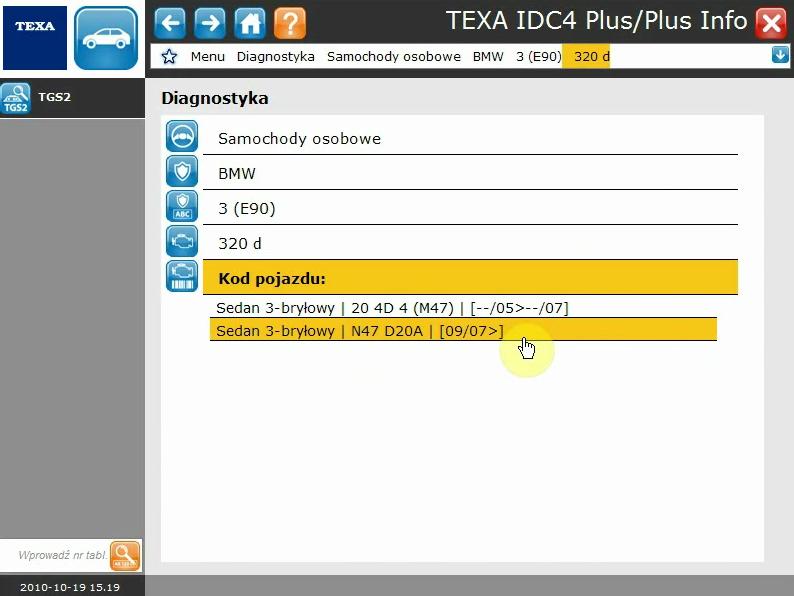The width and height of the screenshot is (794, 596).
Task: Choose Sedan 3-bryłowy N47 D20A entry
Action: coord(360,330)
